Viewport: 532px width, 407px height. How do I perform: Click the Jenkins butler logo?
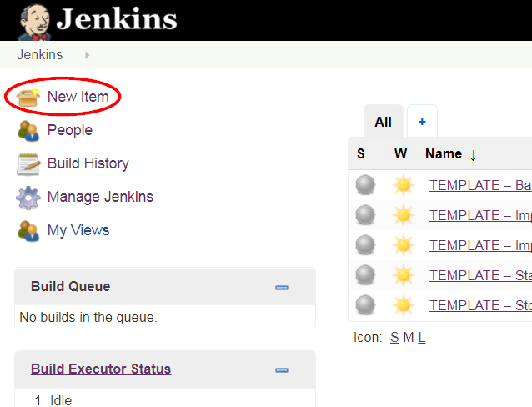tap(34, 22)
